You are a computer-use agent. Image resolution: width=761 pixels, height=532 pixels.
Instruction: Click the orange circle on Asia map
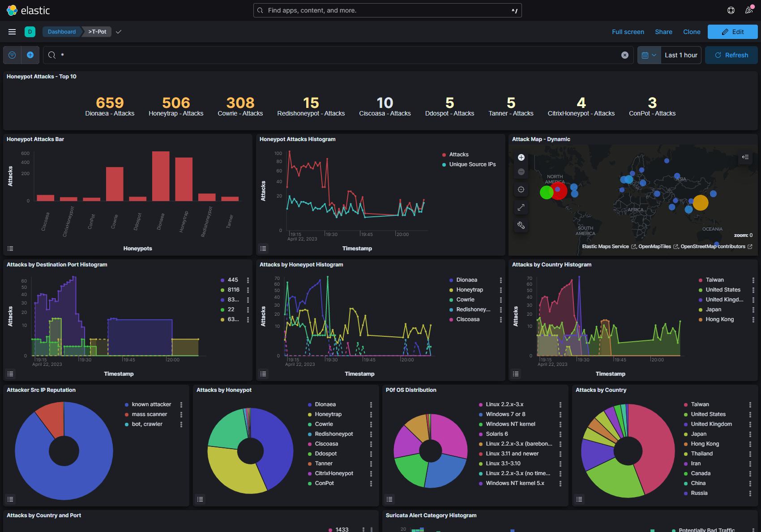tap(701, 202)
